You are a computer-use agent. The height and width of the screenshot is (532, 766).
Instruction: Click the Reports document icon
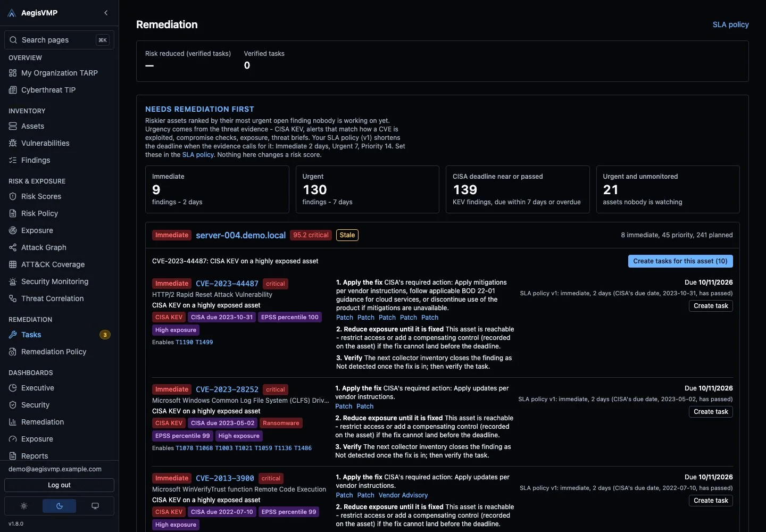[x=13, y=456]
